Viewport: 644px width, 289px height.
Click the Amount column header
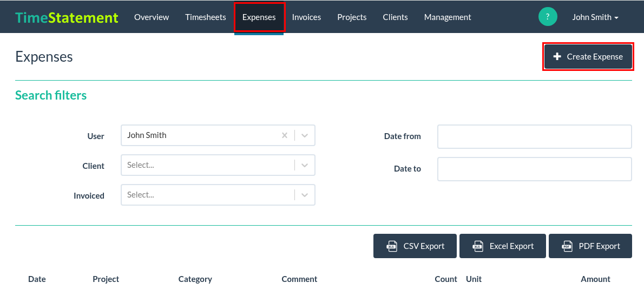(595, 279)
